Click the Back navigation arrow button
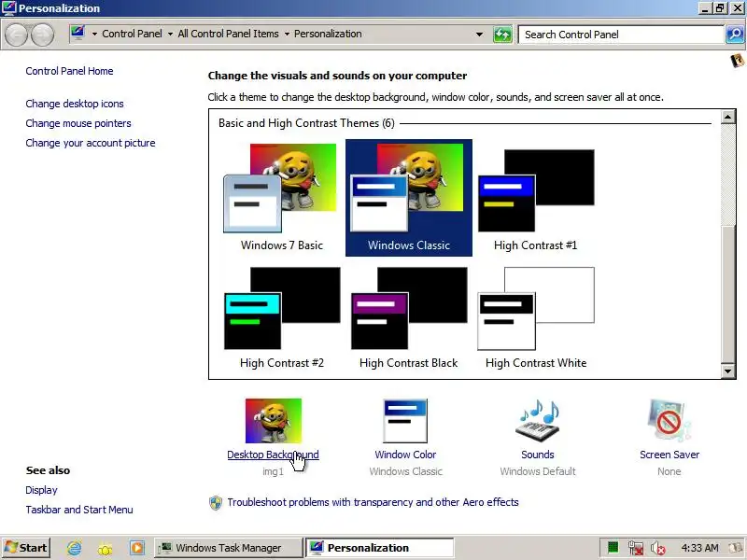The height and width of the screenshot is (560, 747). click(16, 35)
